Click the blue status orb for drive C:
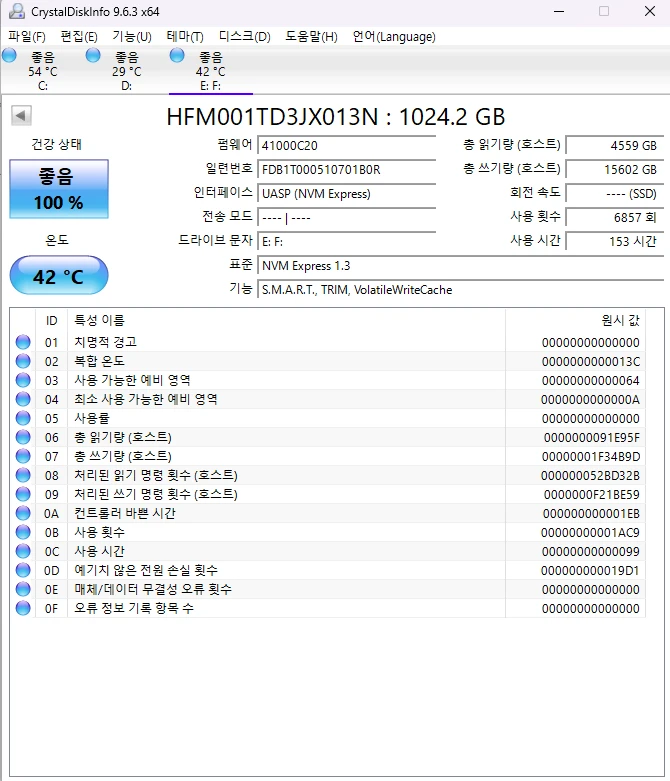 (x=9, y=55)
